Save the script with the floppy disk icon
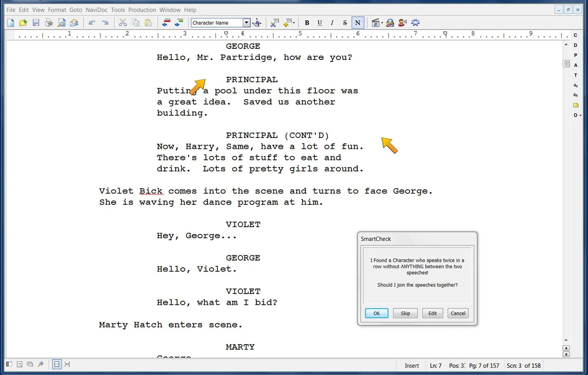Viewport: 588px width, 375px height. point(36,23)
